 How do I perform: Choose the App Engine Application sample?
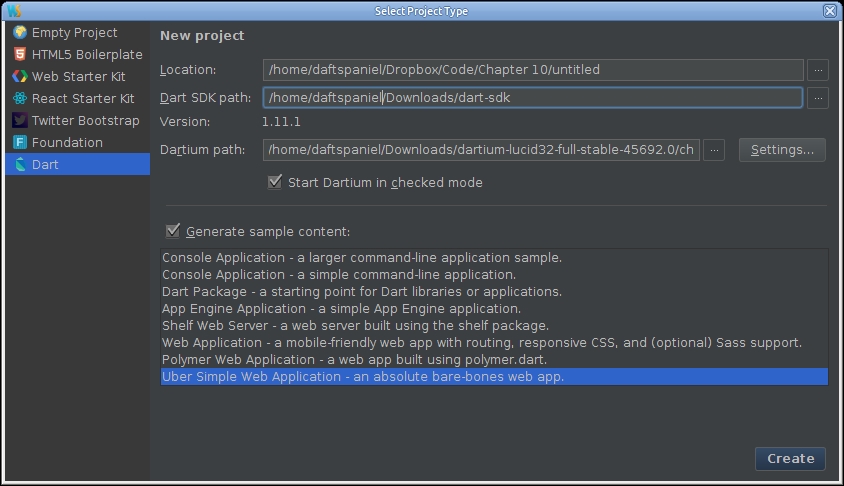[x=494, y=309]
